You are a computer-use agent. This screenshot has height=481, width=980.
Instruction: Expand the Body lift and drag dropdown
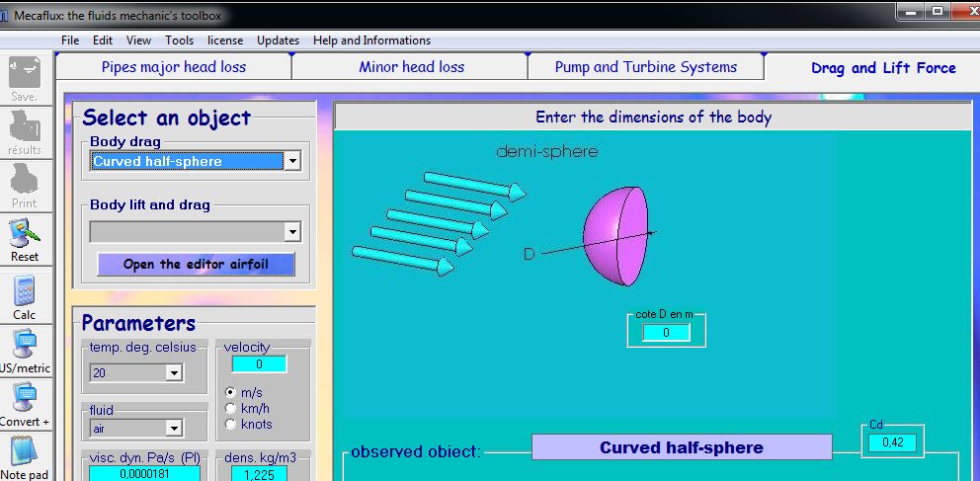(x=291, y=232)
